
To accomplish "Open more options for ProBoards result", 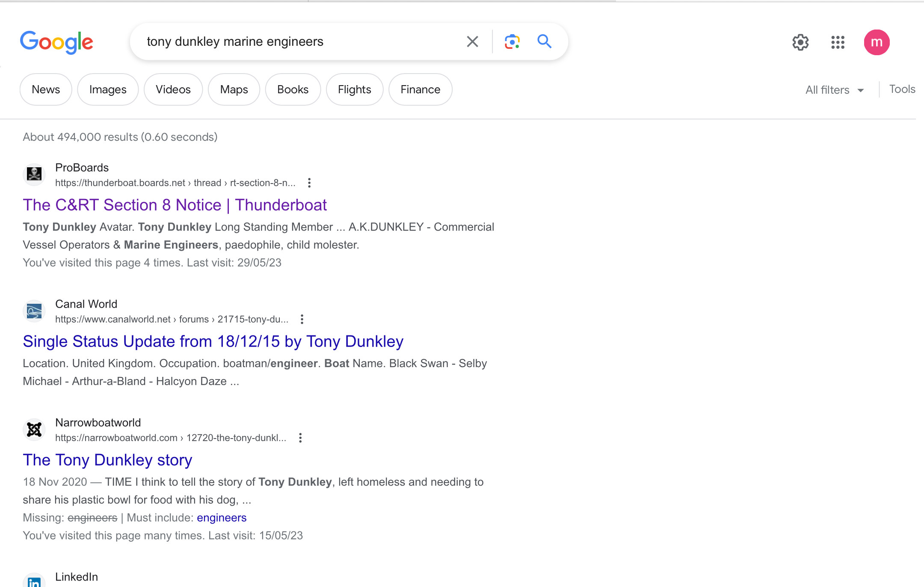I will point(309,183).
